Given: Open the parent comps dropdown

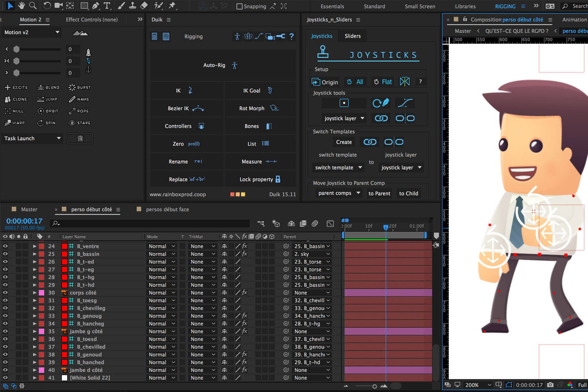Looking at the screenshot, I should 339,193.
